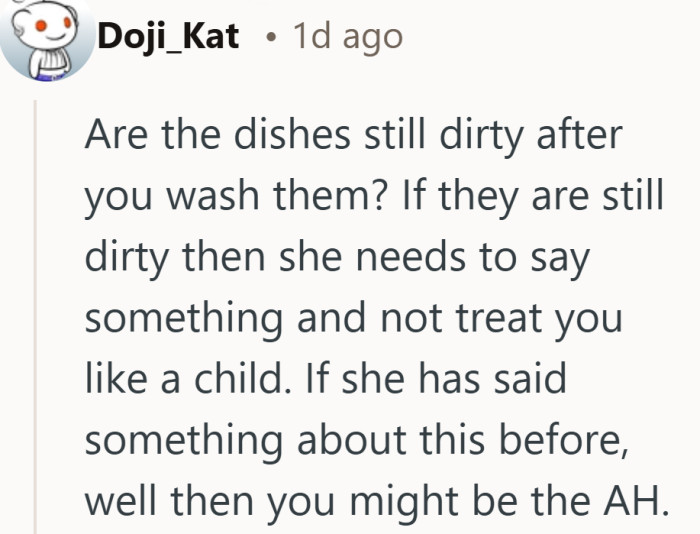The width and height of the screenshot is (700, 534).
Task: Click the word "before," in the comment
Action: [x=564, y=440]
